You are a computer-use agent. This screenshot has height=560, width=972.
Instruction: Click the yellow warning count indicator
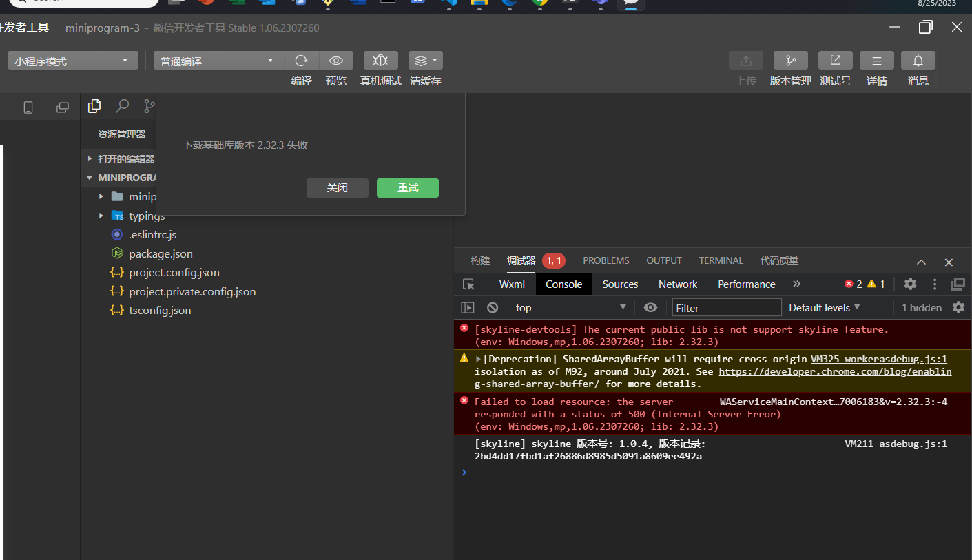(x=876, y=284)
